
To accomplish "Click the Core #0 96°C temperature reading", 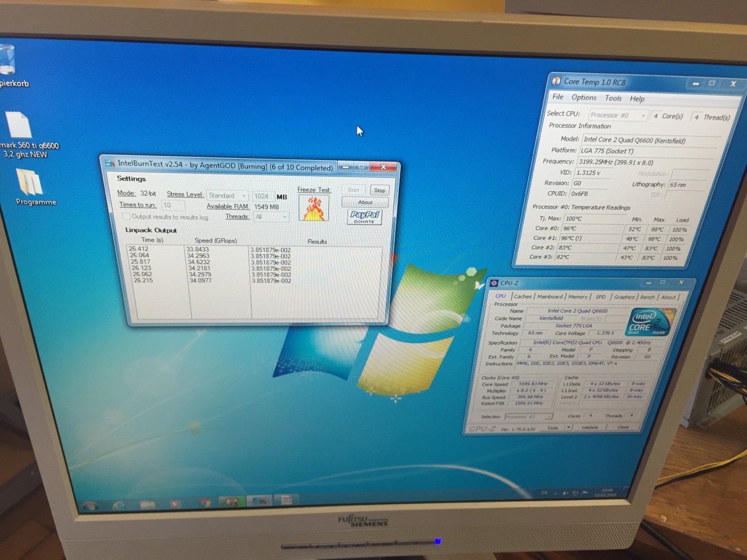I will coord(570,228).
